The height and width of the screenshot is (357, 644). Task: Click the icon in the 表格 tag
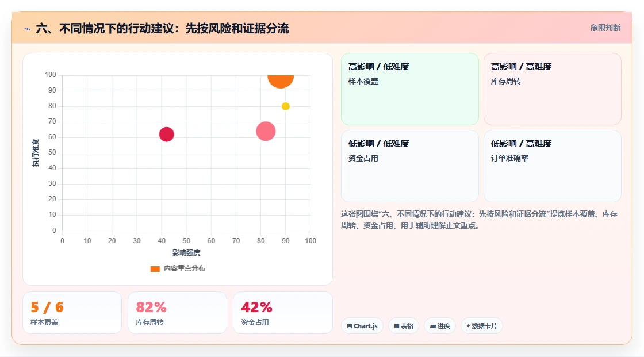pos(397,326)
